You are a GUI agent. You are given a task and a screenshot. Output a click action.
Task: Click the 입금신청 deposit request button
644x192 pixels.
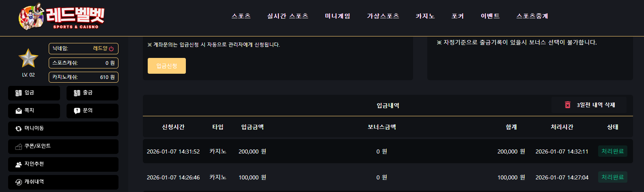pyautogui.click(x=167, y=66)
